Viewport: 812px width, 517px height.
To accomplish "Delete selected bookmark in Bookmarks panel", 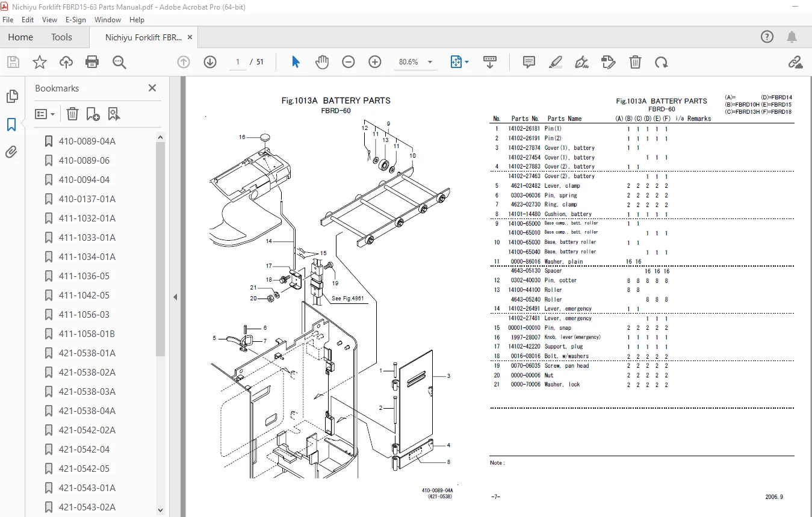I will (x=72, y=114).
